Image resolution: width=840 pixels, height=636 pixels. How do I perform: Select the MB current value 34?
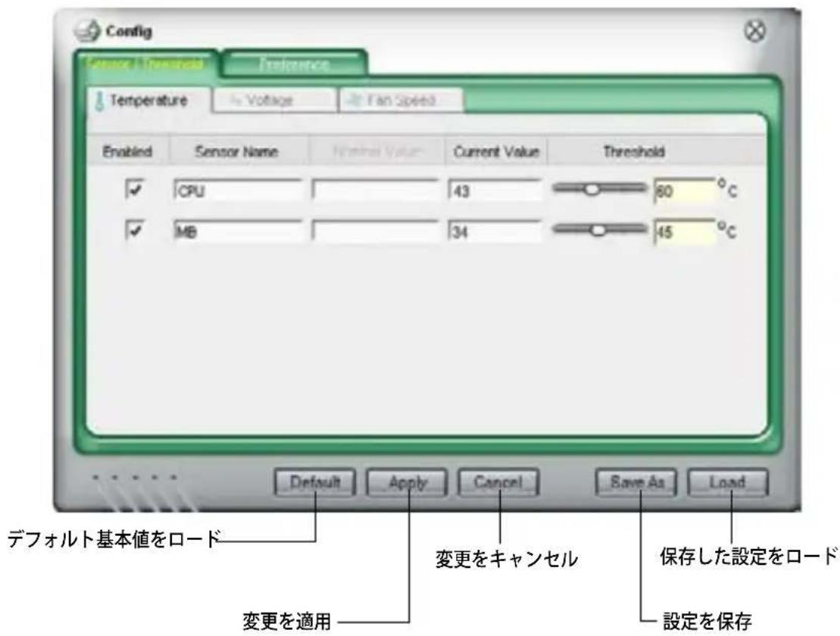point(495,232)
